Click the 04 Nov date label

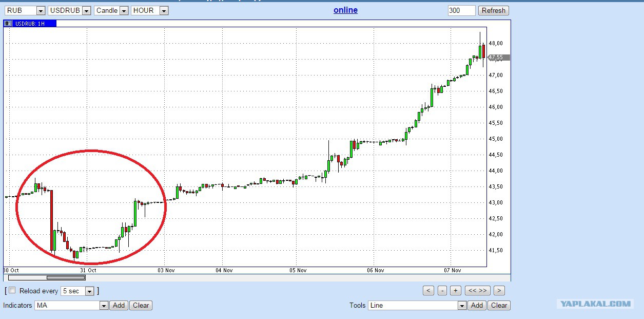pos(224,270)
